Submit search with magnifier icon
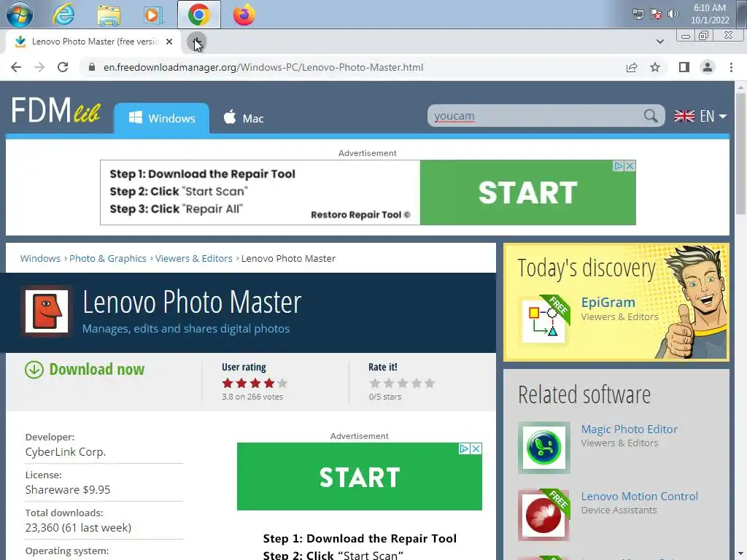The width and height of the screenshot is (747, 560). click(x=651, y=116)
